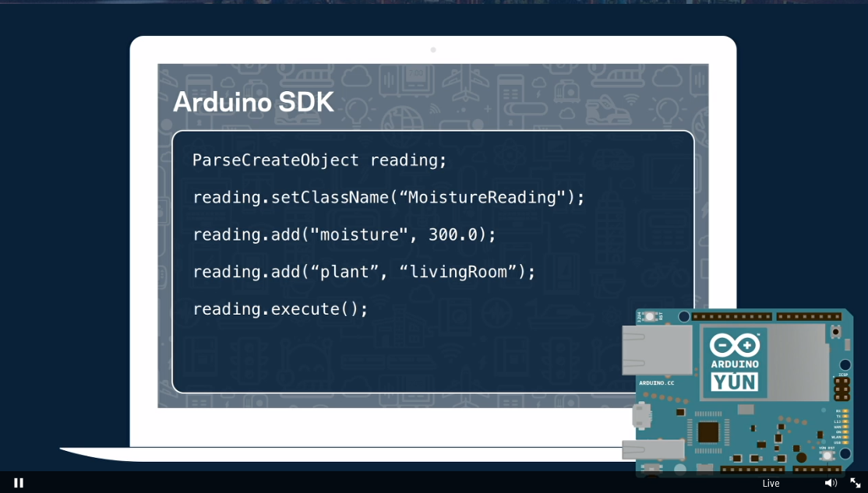
Task: Click the Arduino YÚN board image
Action: click(739, 392)
